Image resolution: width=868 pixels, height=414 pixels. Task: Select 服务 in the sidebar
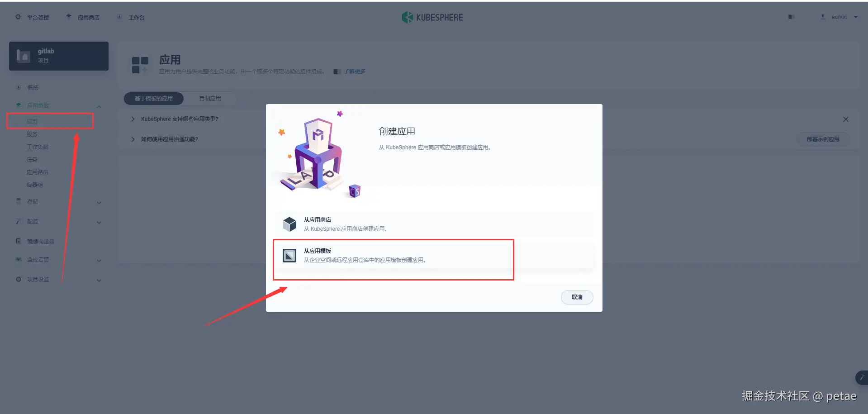tap(32, 134)
